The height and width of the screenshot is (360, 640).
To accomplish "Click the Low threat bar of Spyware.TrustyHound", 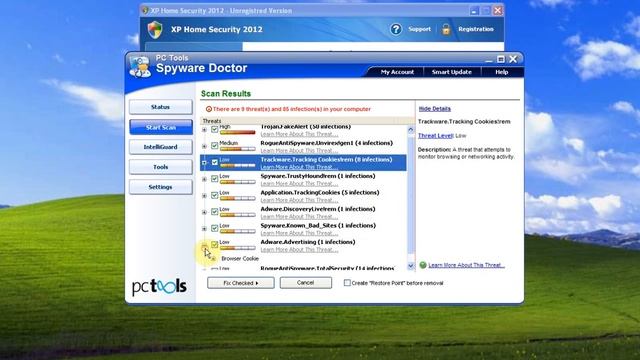I will coord(238,182).
